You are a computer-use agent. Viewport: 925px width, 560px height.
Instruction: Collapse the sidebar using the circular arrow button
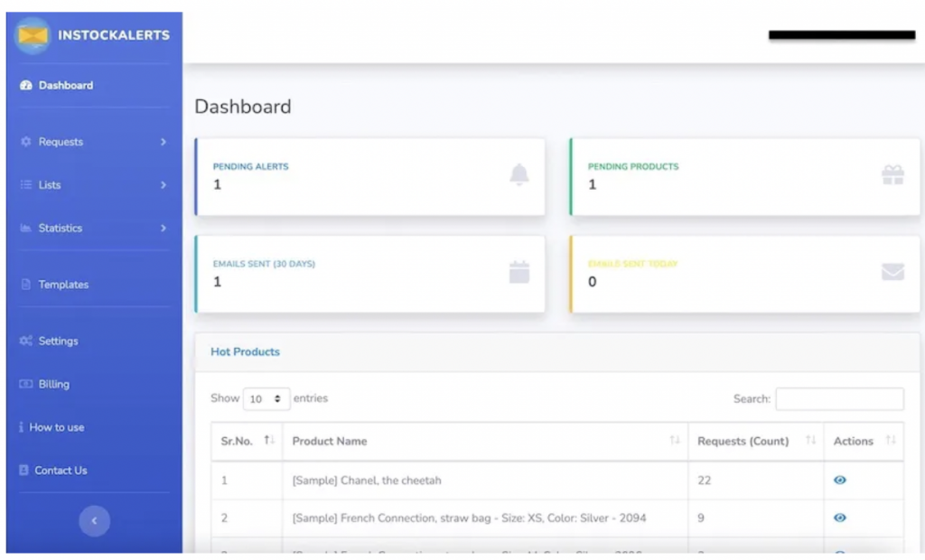[95, 521]
